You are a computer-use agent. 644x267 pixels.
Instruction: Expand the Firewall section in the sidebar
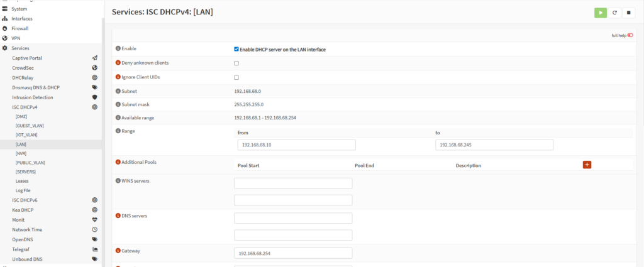coord(20,28)
